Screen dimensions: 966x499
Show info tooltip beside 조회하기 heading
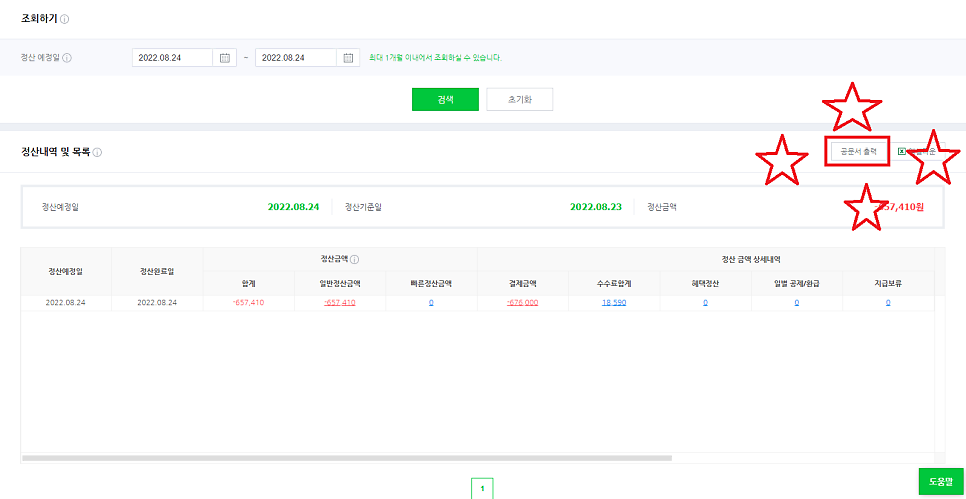65,19
